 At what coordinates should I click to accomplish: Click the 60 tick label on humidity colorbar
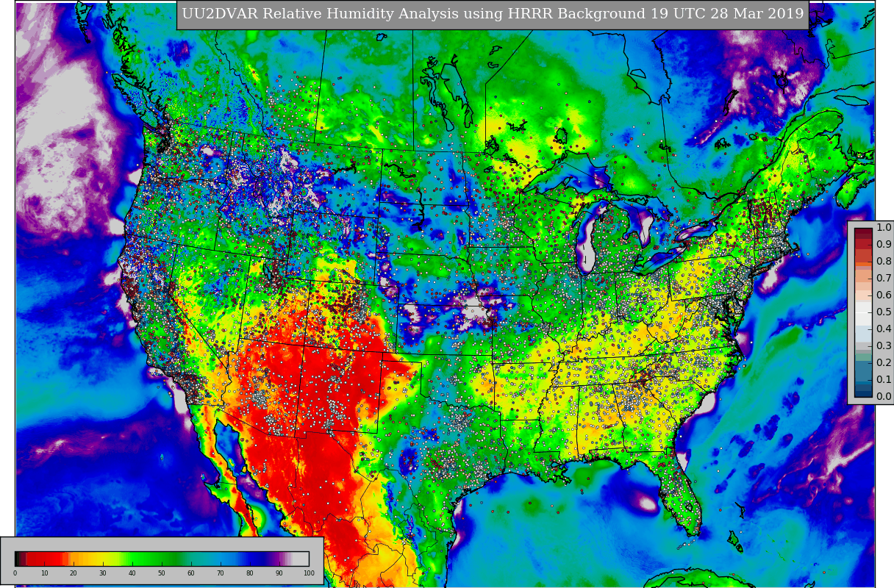[191, 573]
